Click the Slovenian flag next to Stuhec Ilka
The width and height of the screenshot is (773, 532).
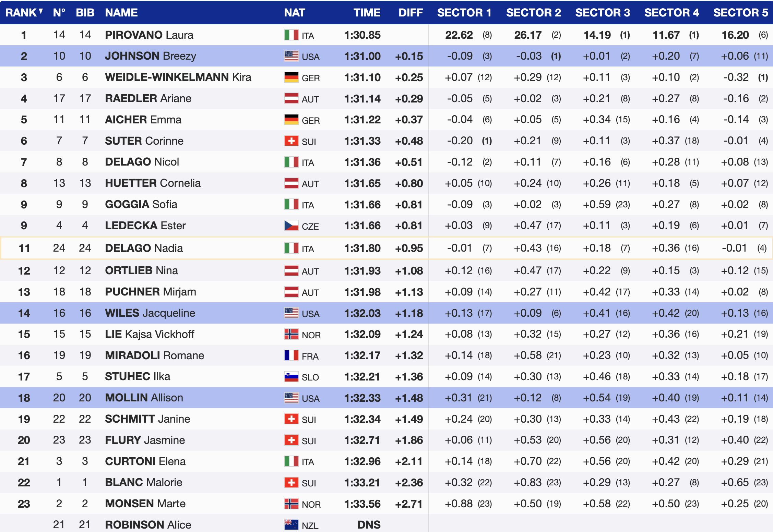click(x=291, y=377)
